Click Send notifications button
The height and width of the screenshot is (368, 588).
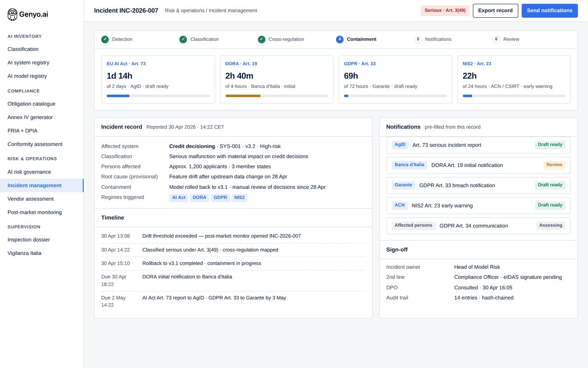click(x=549, y=11)
